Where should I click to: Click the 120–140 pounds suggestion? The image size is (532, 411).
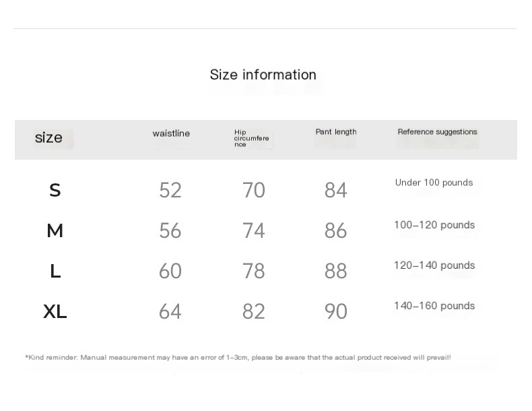pyautogui.click(x=434, y=265)
